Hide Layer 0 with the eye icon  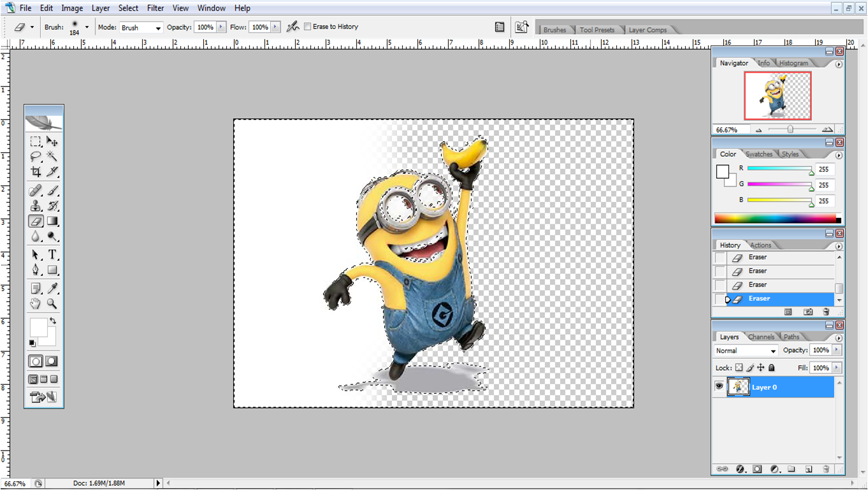point(720,386)
